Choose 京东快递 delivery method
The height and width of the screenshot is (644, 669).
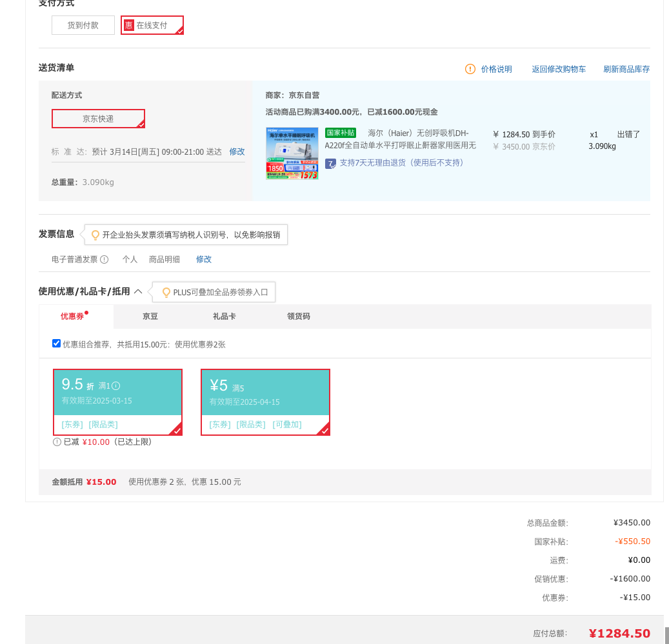[x=98, y=119]
